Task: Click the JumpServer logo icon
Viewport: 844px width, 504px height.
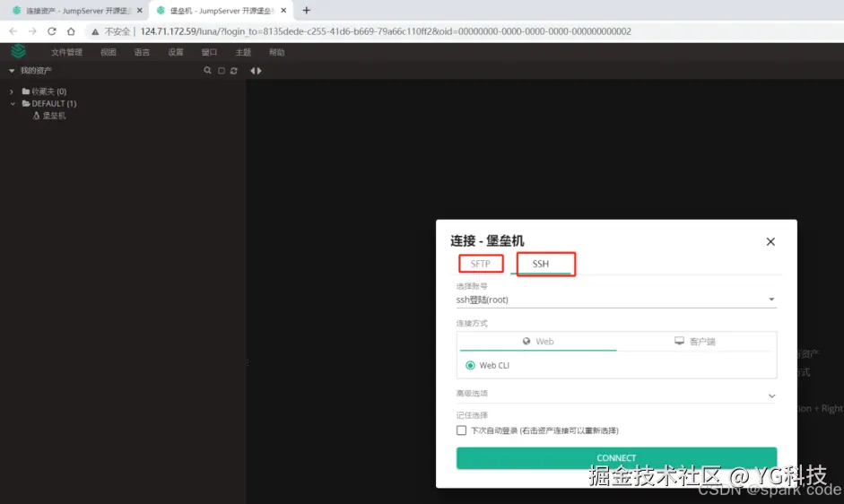Action: [x=18, y=51]
